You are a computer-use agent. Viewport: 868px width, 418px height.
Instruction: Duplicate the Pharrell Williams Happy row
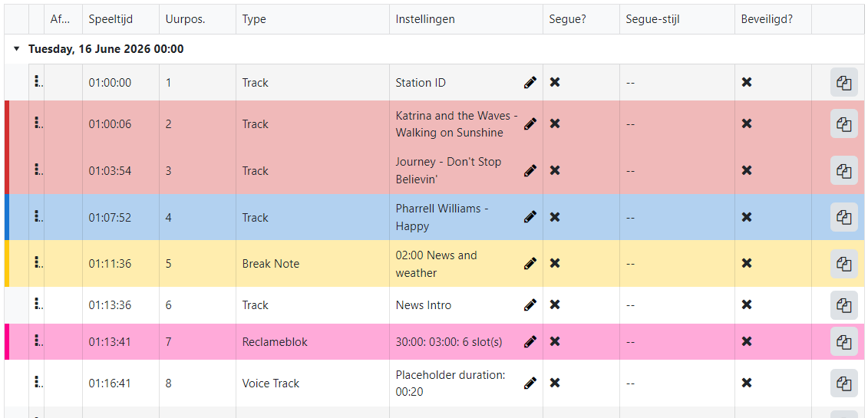tap(843, 217)
